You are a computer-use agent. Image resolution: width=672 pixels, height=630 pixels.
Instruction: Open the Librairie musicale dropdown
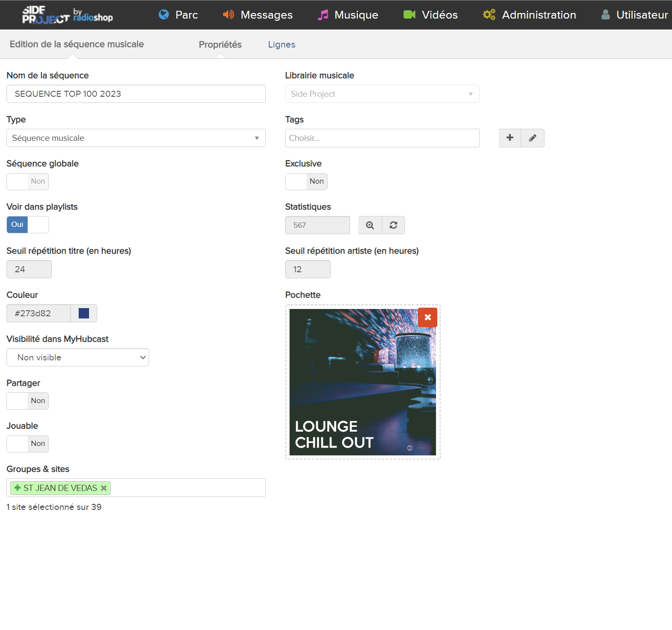click(382, 94)
